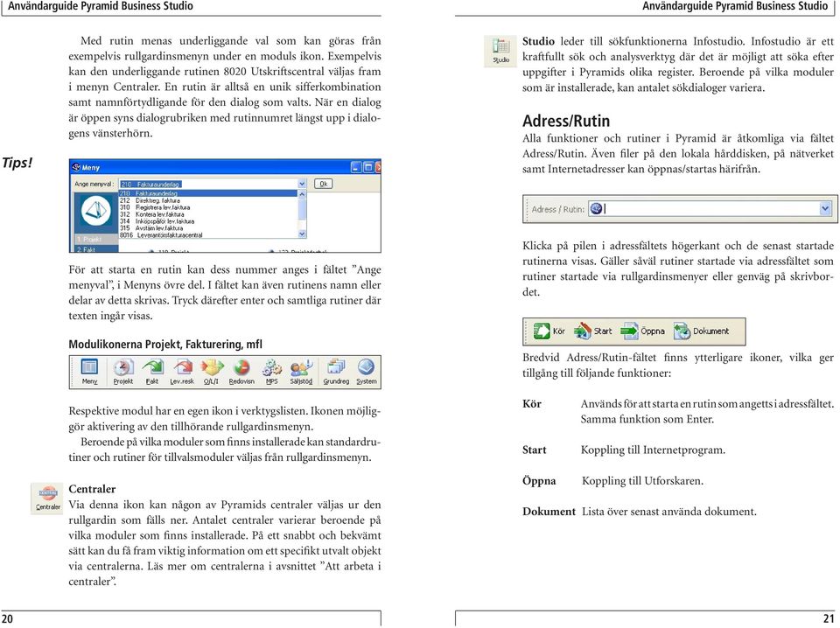Screen dimensions: 840x628
Task: Click the Studio icon
Action: coord(500,51)
